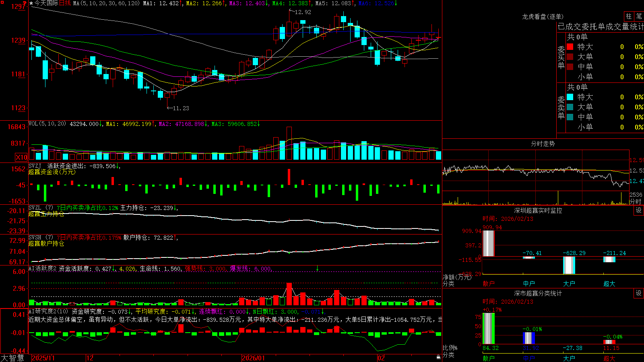The image size is (644, 362).
Task: Click the 深市超赢分类统计 panel title
Action: [x=538, y=293]
